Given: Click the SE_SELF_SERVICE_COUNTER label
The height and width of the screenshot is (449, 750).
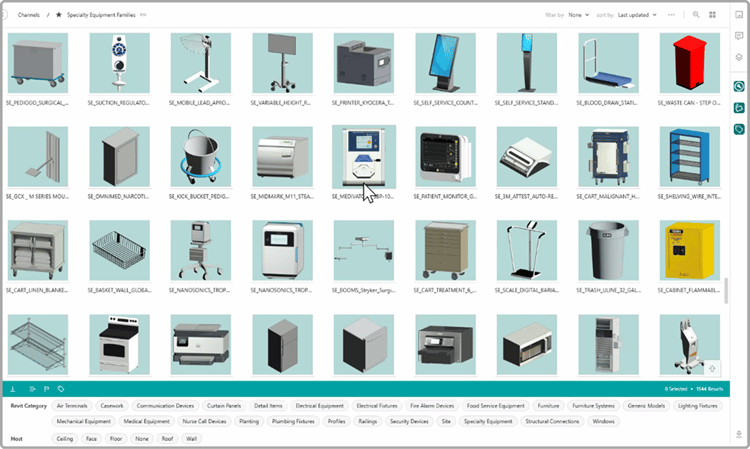Looking at the screenshot, I should (445, 103).
